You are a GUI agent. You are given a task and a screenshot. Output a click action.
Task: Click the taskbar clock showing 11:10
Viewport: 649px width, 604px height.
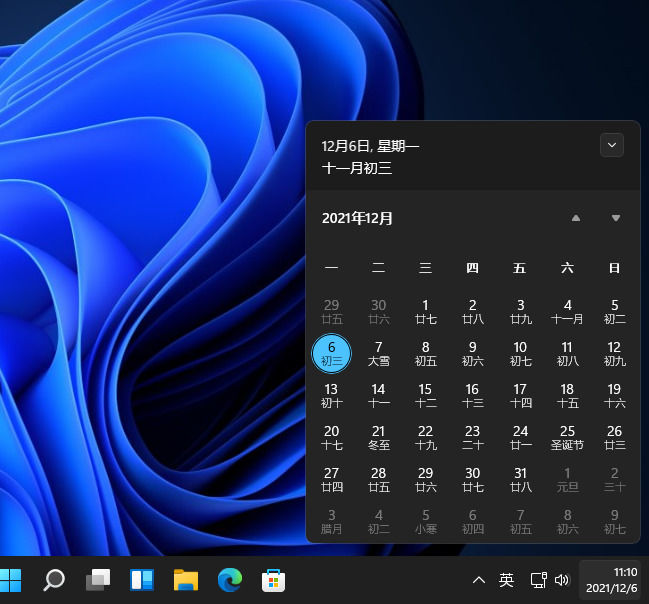(611, 580)
